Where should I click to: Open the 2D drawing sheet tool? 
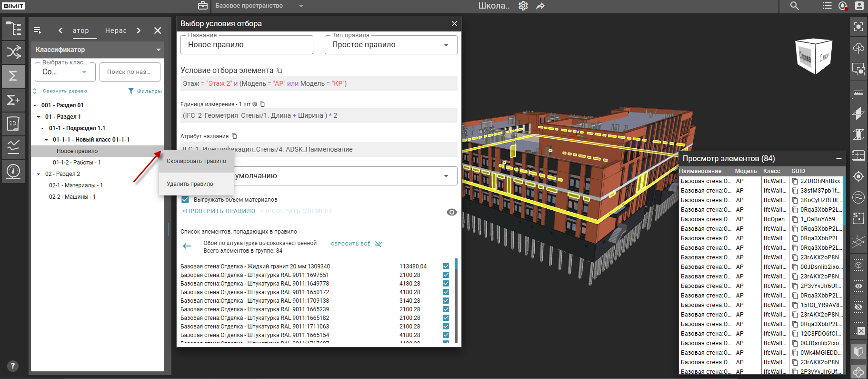(x=13, y=123)
